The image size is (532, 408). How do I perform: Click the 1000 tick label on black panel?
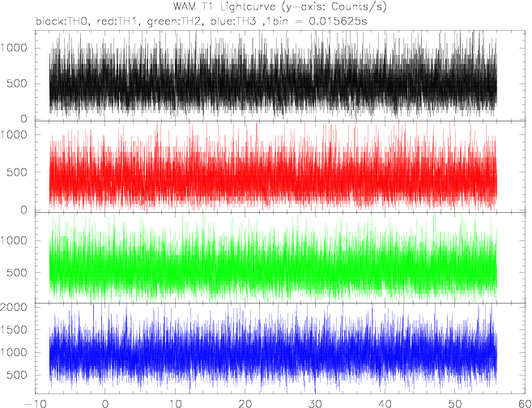[x=14, y=48]
